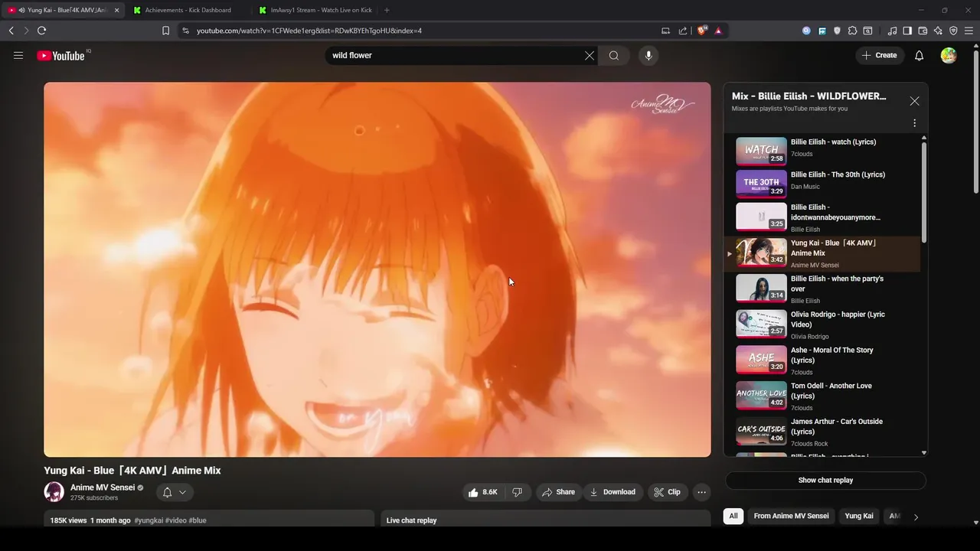Expand subscription options dropdown chevron

(x=182, y=492)
